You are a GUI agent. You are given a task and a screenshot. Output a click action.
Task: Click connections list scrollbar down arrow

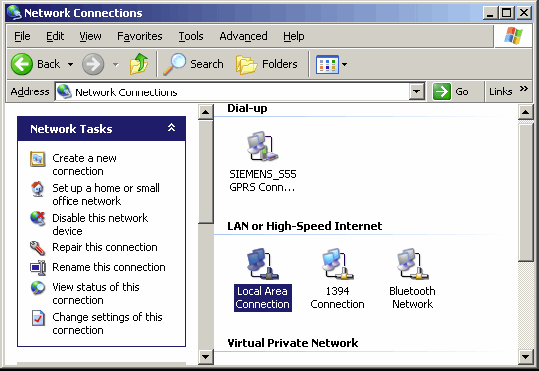pos(526,357)
